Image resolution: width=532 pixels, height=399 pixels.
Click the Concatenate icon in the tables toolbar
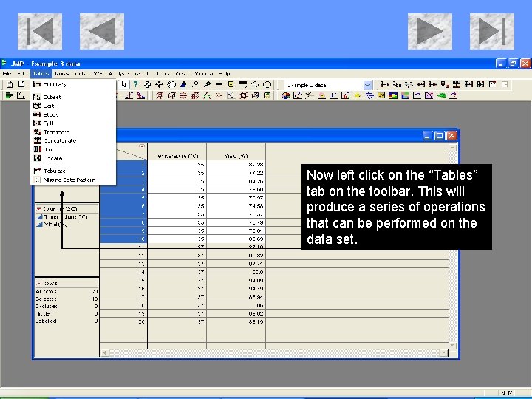click(x=457, y=84)
